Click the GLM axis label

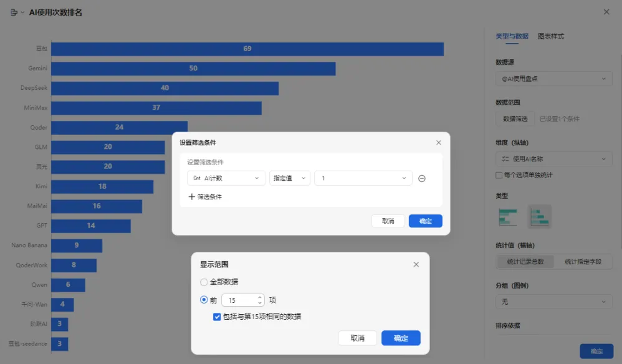41,147
